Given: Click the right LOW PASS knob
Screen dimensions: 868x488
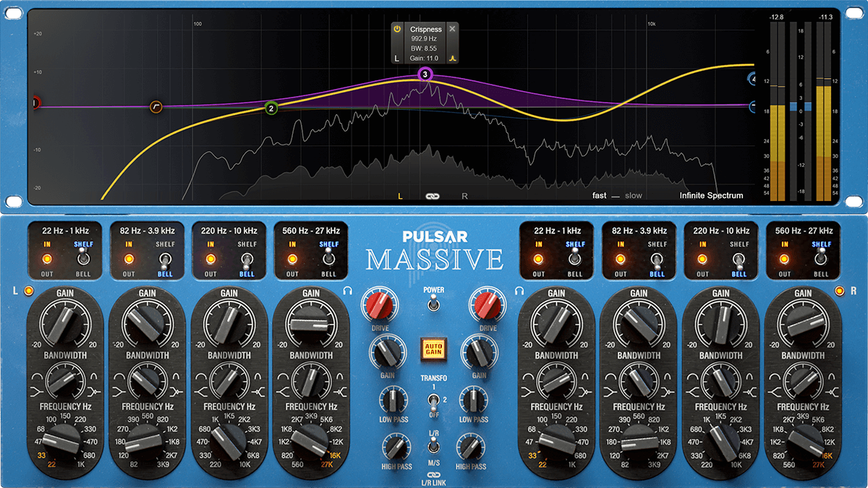Looking at the screenshot, I should pos(475,399).
